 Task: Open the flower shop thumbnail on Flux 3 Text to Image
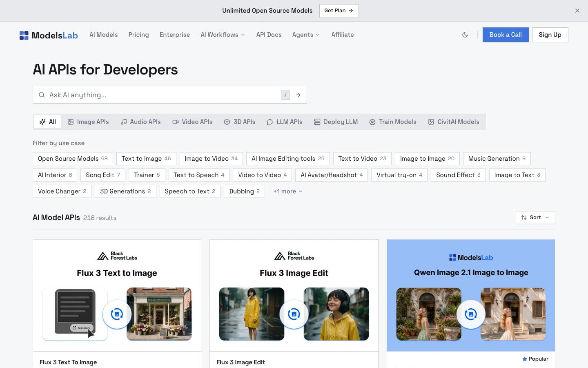[x=159, y=314]
